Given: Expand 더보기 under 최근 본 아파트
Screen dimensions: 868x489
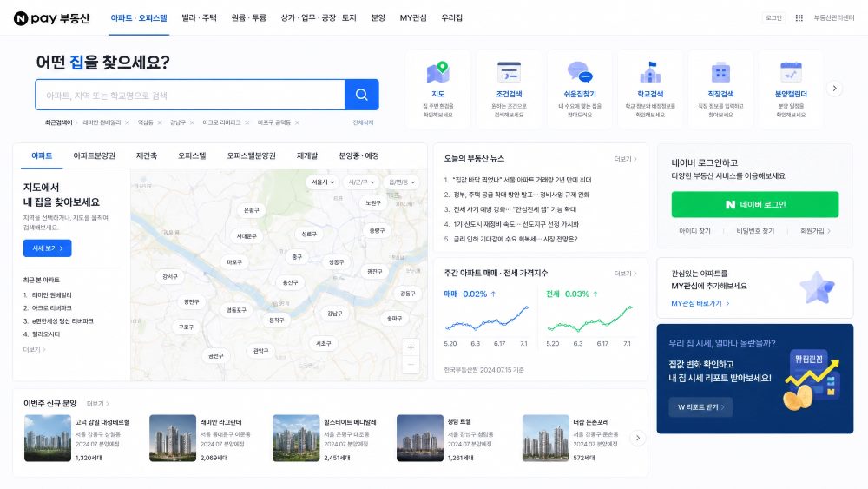Looking at the screenshot, I should click(x=35, y=349).
